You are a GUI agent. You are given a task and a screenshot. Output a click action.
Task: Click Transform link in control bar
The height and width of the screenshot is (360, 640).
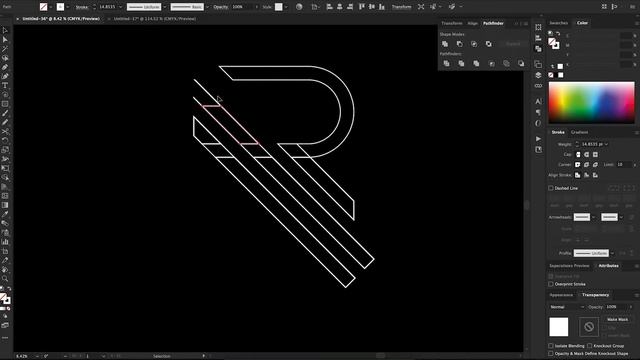click(402, 7)
